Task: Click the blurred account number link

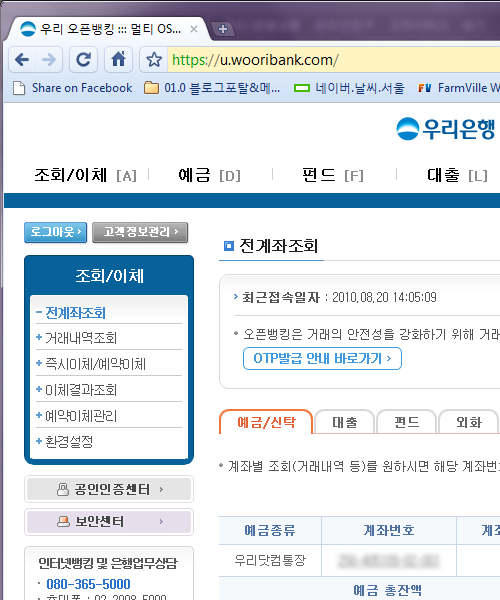Action: (x=389, y=561)
